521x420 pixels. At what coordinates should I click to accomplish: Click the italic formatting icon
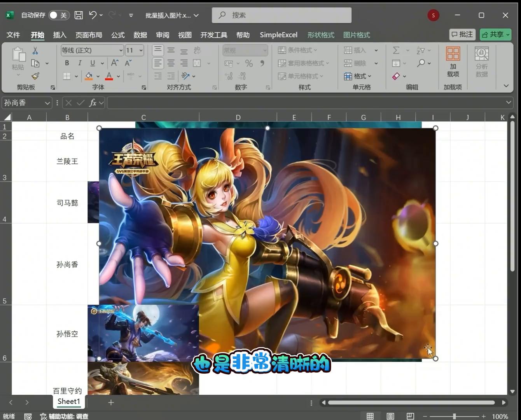pyautogui.click(x=80, y=63)
